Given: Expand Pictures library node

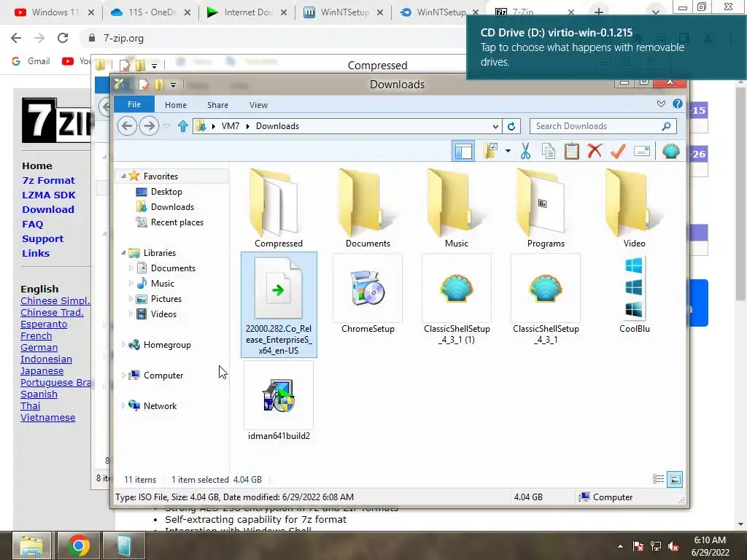Looking at the screenshot, I should point(131,299).
